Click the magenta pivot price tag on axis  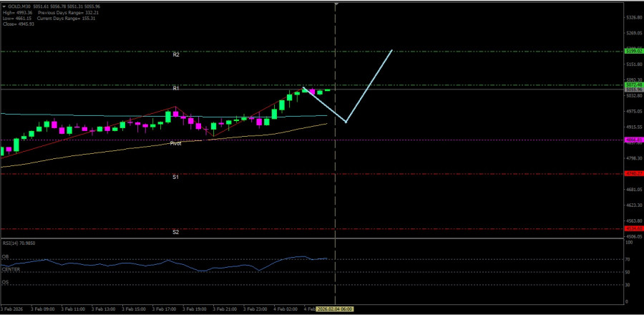(632, 140)
